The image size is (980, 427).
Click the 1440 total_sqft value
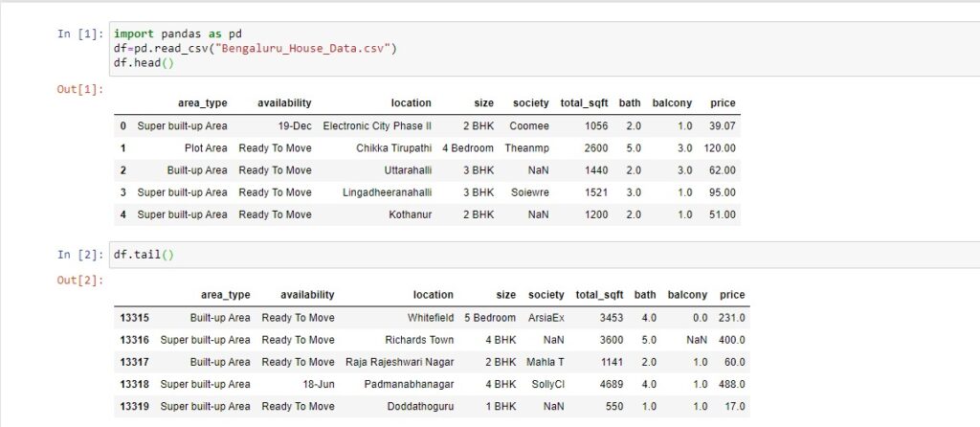tap(596, 170)
